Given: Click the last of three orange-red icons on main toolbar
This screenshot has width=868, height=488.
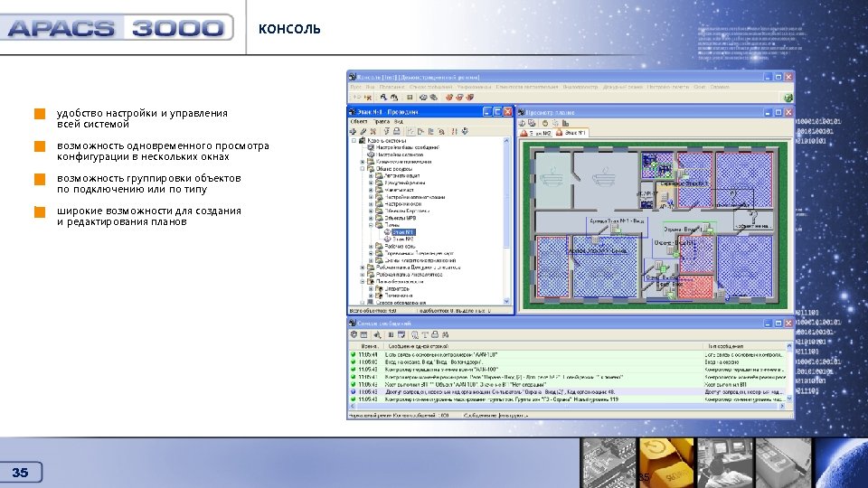Looking at the screenshot, I should pyautogui.click(x=470, y=98).
